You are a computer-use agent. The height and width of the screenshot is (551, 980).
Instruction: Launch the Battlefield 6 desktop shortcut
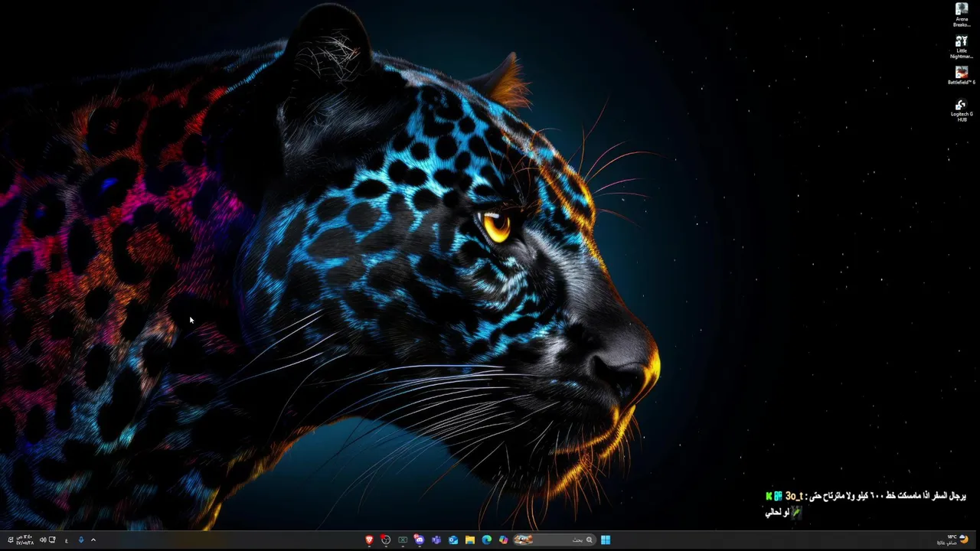click(x=962, y=77)
